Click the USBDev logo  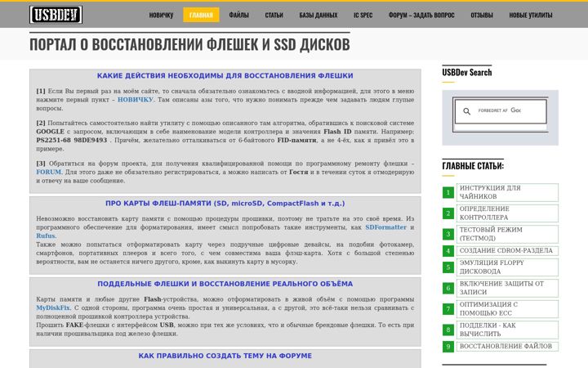(56, 15)
